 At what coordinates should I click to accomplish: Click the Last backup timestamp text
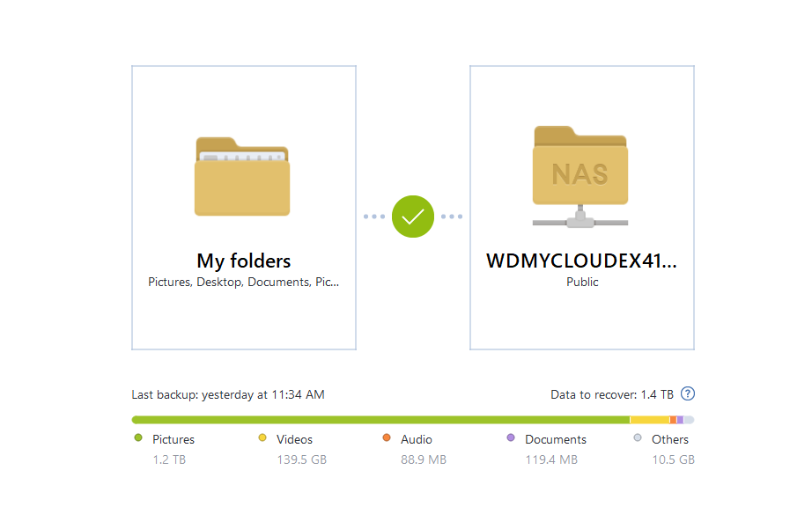[228, 395]
